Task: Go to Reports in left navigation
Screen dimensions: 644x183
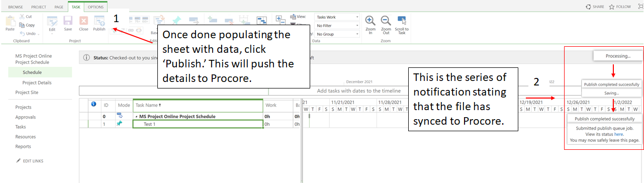Action: (x=23, y=146)
